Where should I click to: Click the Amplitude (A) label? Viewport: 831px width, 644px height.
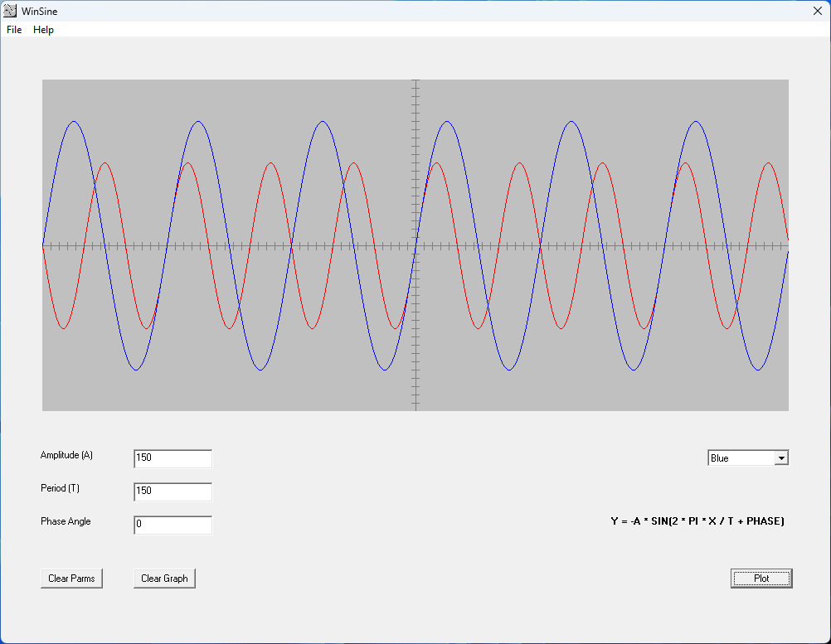pos(66,455)
